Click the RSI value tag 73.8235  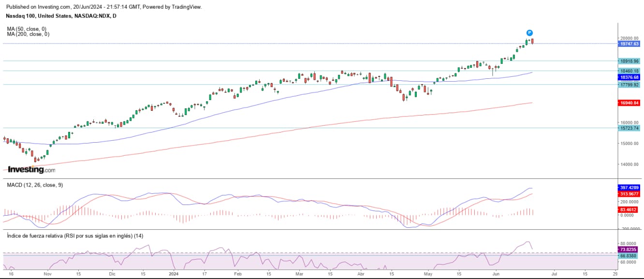(x=629, y=249)
